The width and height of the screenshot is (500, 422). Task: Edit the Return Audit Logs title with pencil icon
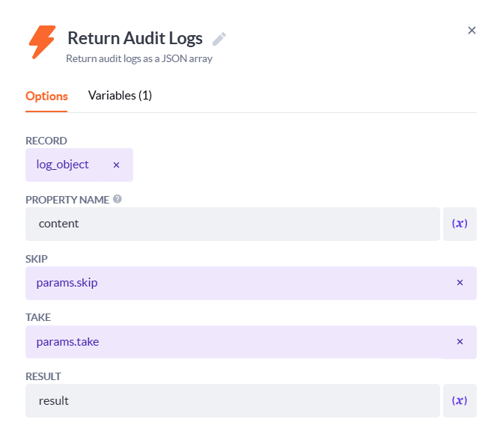point(219,39)
